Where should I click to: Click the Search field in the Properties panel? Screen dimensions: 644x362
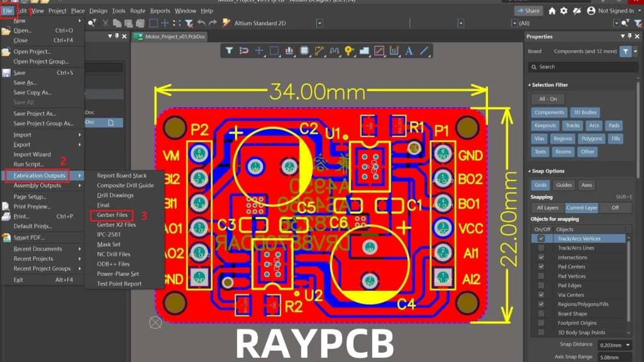[584, 67]
